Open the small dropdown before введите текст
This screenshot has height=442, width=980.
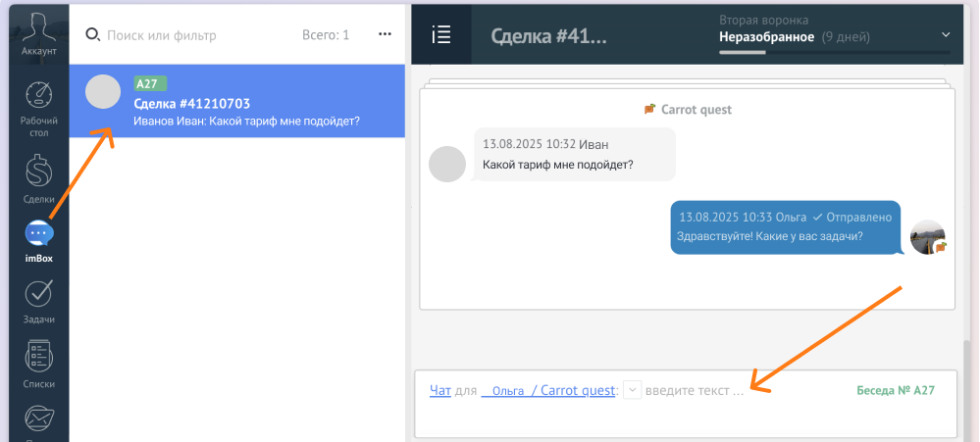point(633,390)
